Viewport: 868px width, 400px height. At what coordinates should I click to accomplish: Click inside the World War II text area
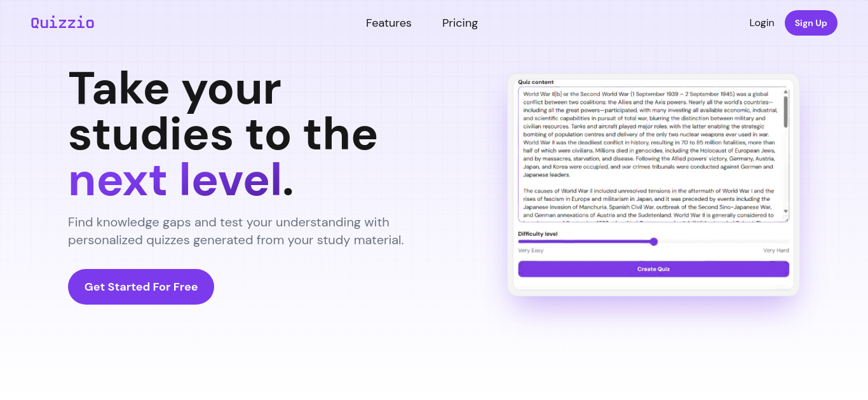[650, 155]
